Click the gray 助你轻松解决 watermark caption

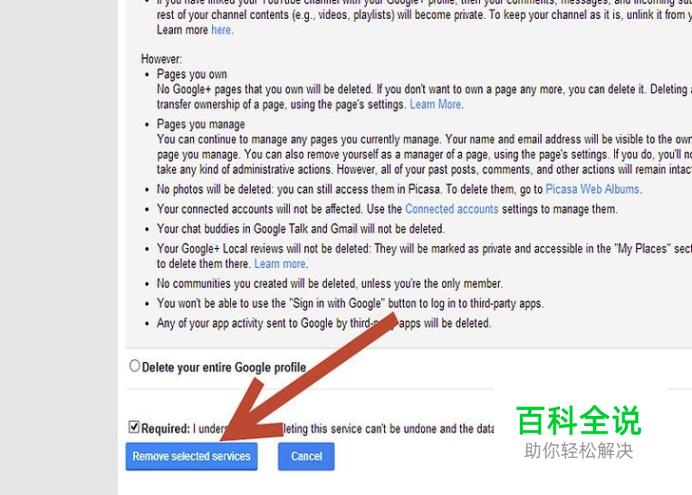point(579,451)
